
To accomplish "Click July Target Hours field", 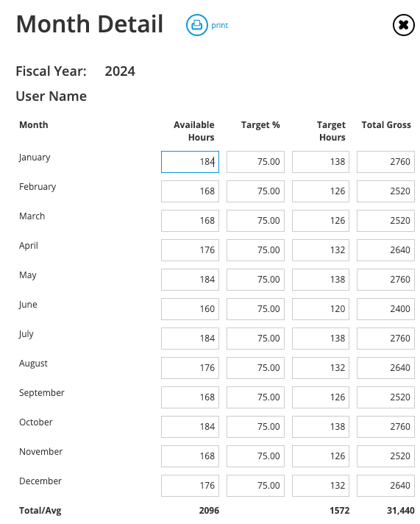I will pos(321,339).
